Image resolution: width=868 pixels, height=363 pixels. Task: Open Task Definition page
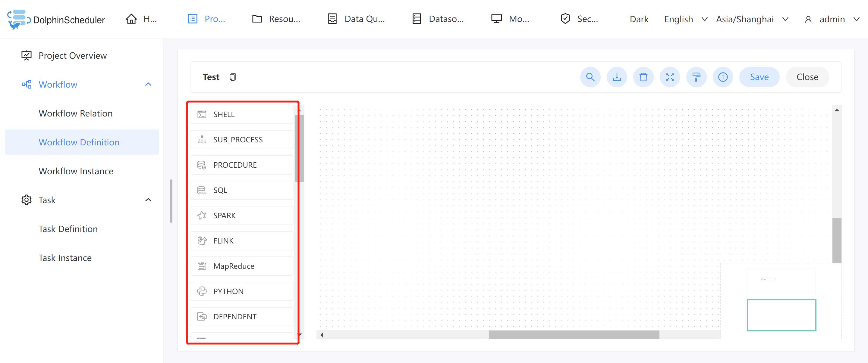[x=68, y=229]
